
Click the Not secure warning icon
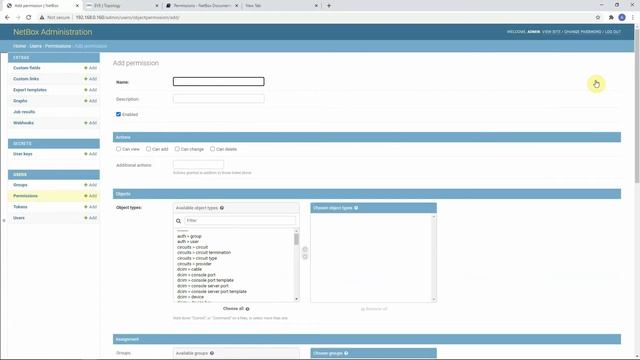(x=42, y=18)
